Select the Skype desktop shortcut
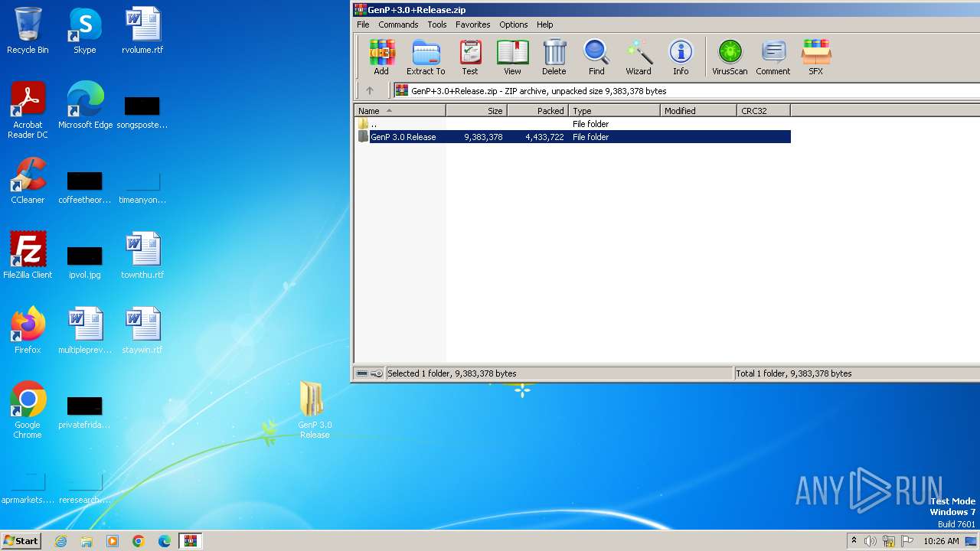This screenshot has width=980, height=551. coord(85,31)
